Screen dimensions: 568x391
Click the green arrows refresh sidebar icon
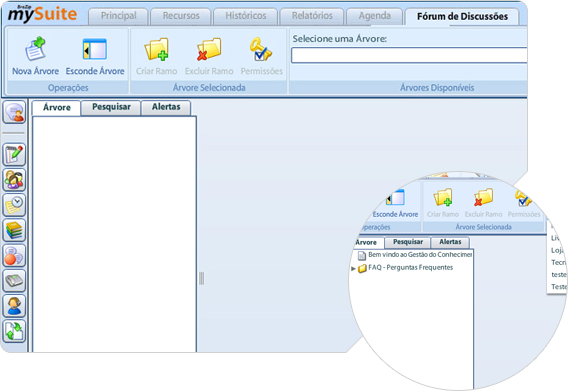pos(14,331)
